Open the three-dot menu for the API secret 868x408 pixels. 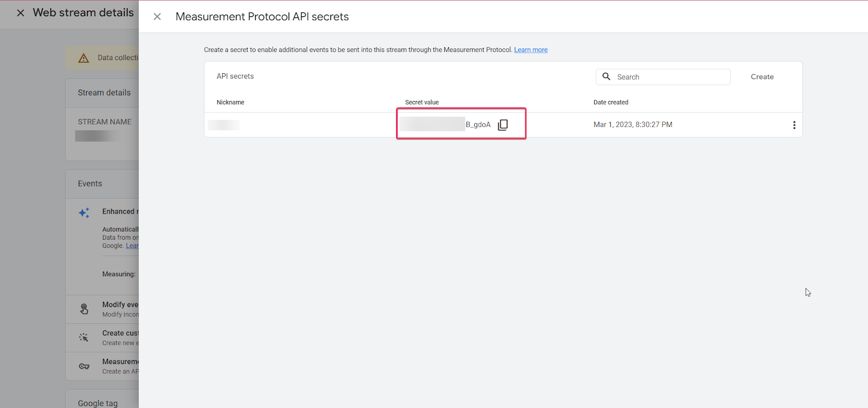point(794,125)
